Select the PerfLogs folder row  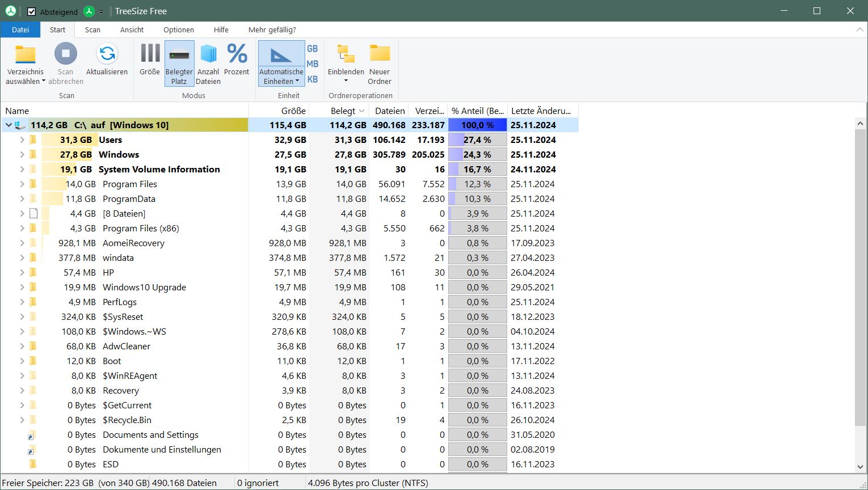(x=290, y=302)
